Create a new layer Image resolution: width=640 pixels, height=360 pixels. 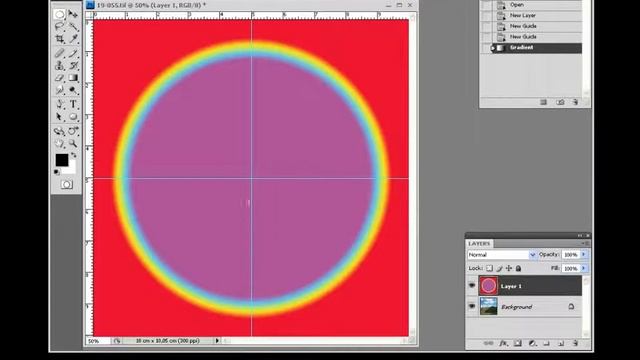click(x=561, y=343)
